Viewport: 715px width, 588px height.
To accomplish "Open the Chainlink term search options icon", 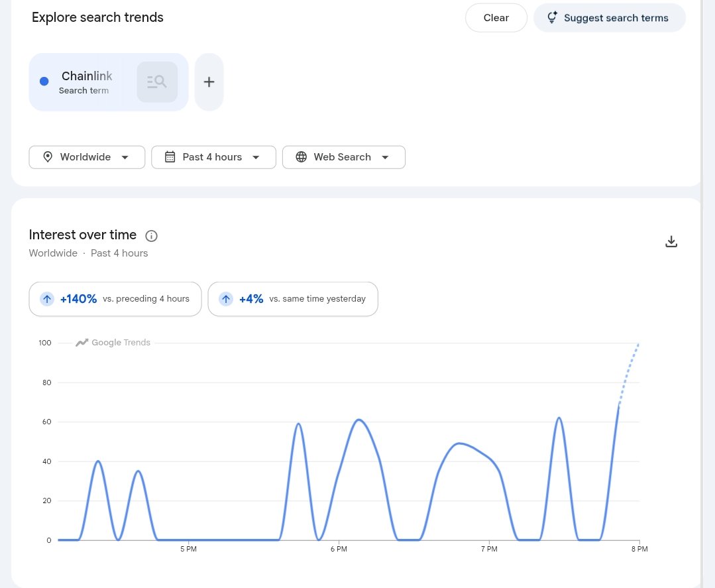I will pyautogui.click(x=157, y=82).
